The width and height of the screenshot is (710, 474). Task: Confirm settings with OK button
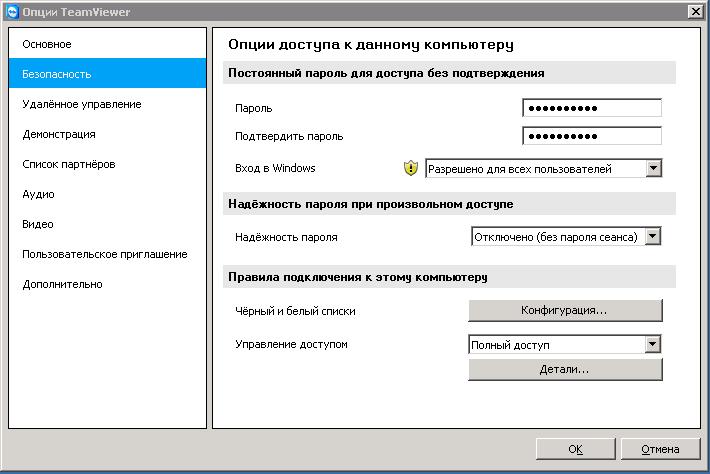[576, 449]
